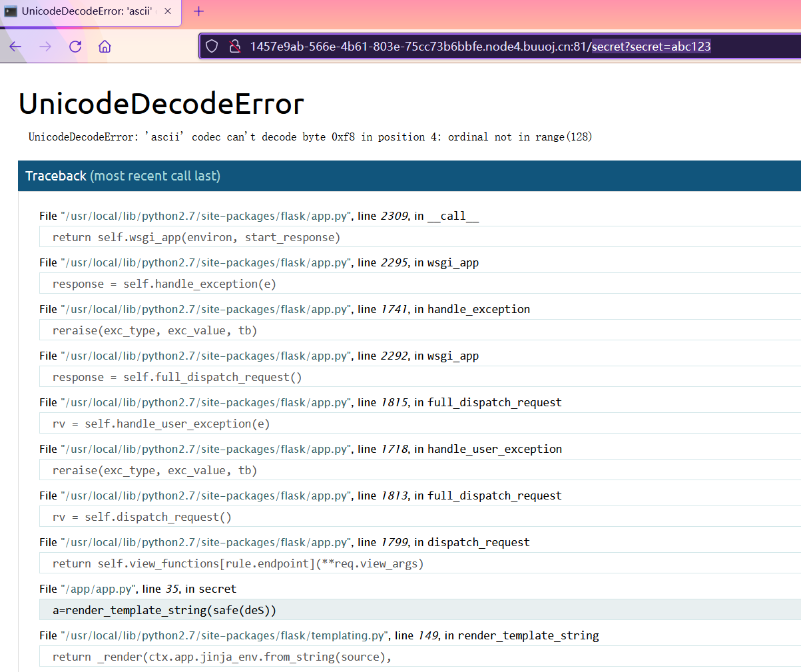Screen dimensions: 801x672
Task: Click the URL address bar
Action: 479,47
